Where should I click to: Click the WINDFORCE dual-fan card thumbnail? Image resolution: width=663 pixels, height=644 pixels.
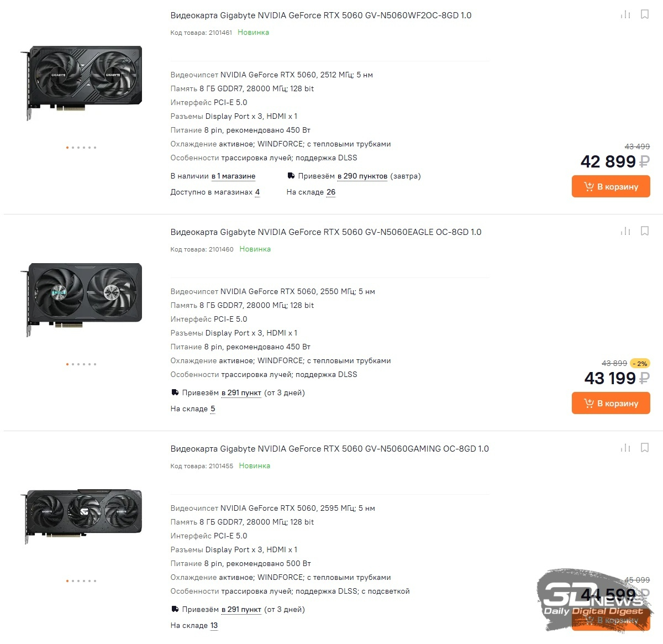pos(81,82)
